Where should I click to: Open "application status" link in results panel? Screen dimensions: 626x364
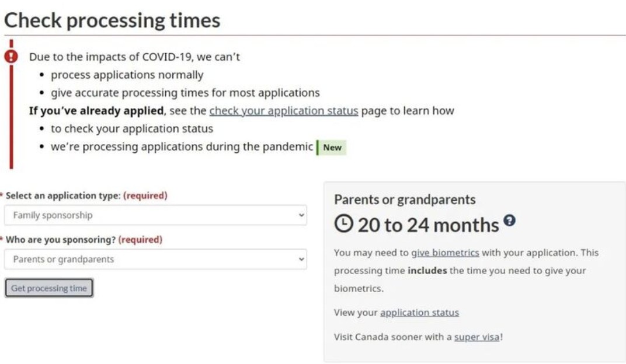click(x=419, y=313)
